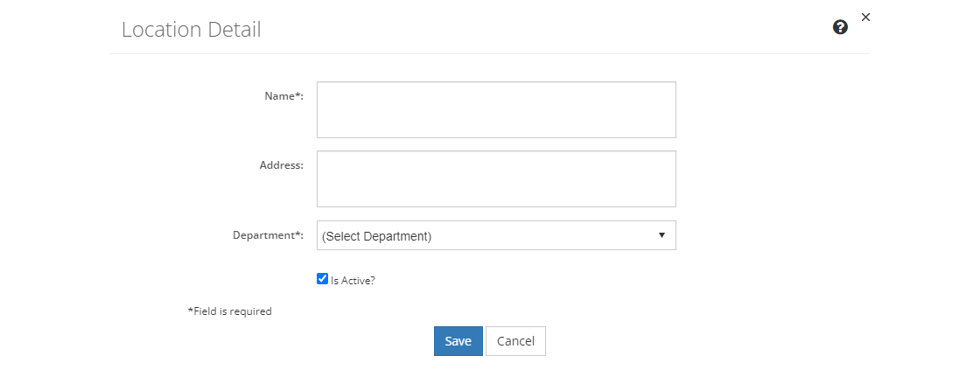
Task: Uncheck the Is Active checkbox
Action: tap(323, 279)
